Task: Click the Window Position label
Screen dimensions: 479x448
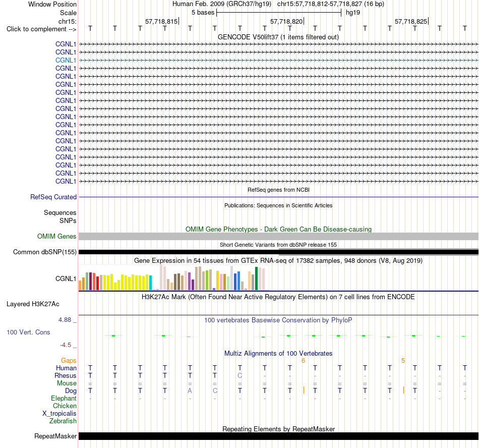Action: pos(52,4)
